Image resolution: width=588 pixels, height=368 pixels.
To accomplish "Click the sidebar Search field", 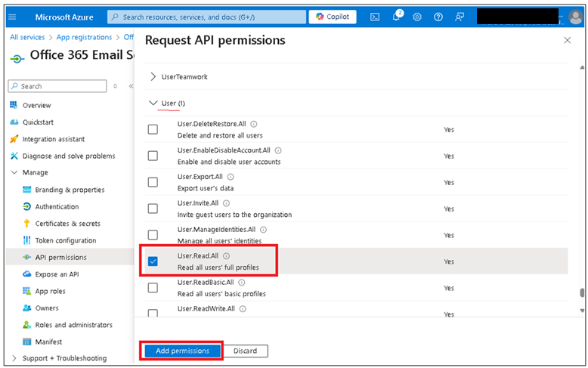I will [57, 86].
